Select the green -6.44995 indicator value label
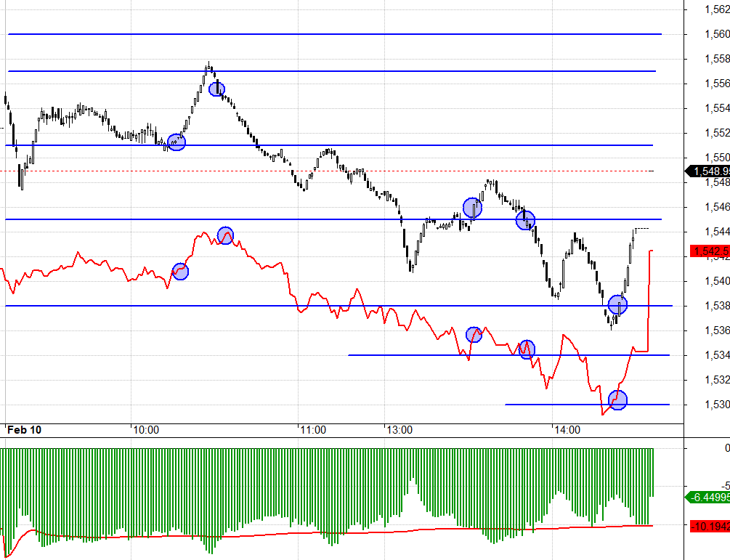730x560 pixels. click(708, 498)
